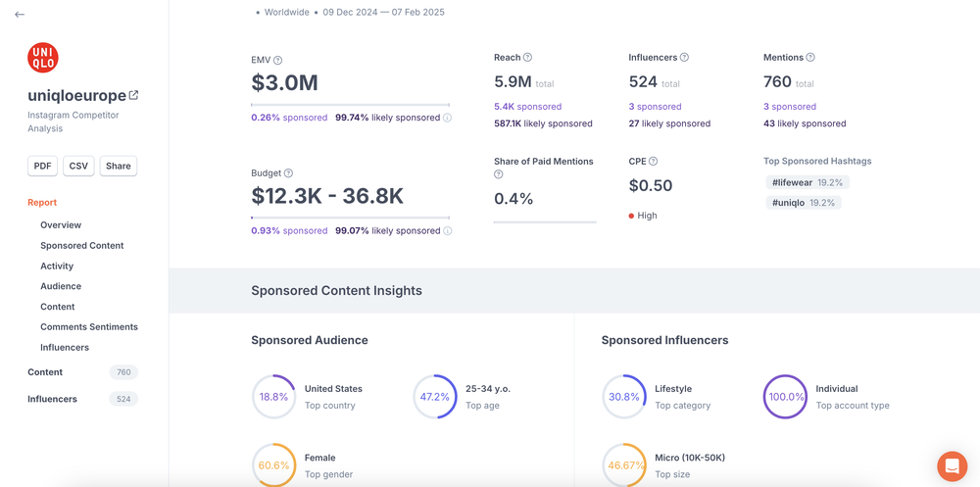Open Comments Sentiments section
Image resolution: width=980 pixels, height=487 pixels.
(89, 326)
